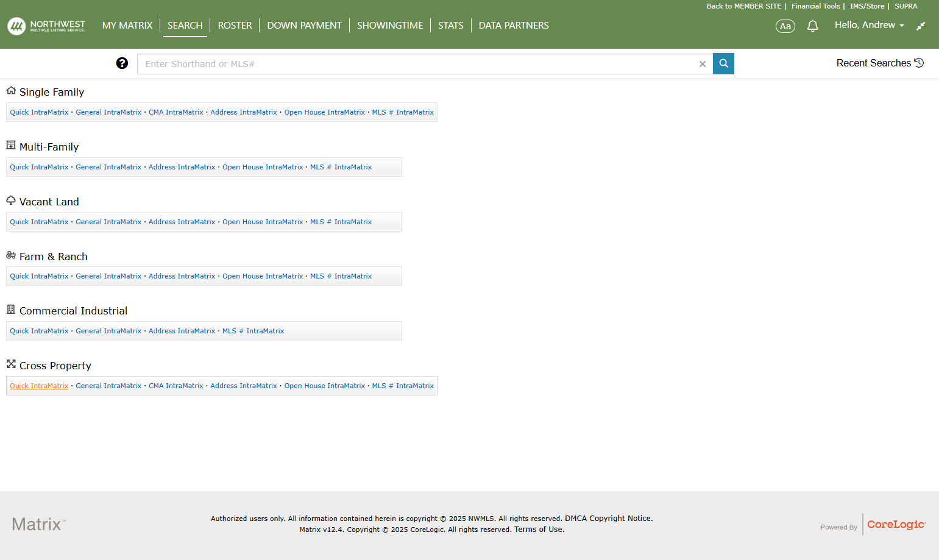This screenshot has height=560, width=939.
Task: Open Single Family Quick IntraMatrix search
Action: (x=39, y=112)
